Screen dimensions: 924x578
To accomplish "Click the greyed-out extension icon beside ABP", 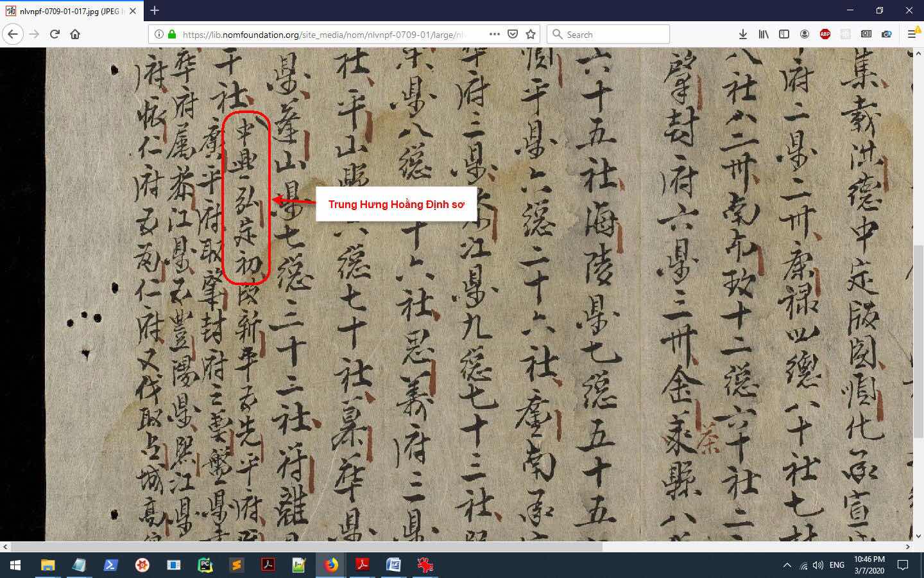I will (x=846, y=34).
